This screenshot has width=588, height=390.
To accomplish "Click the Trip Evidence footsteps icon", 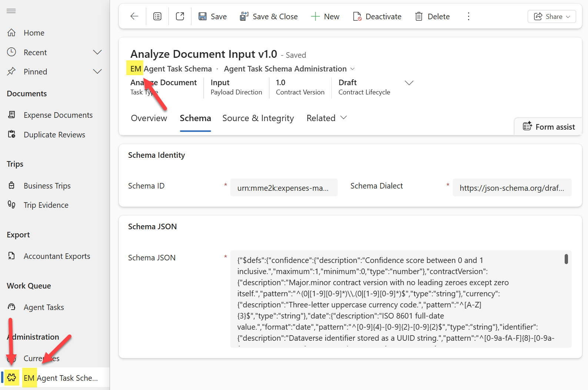I will (11, 205).
